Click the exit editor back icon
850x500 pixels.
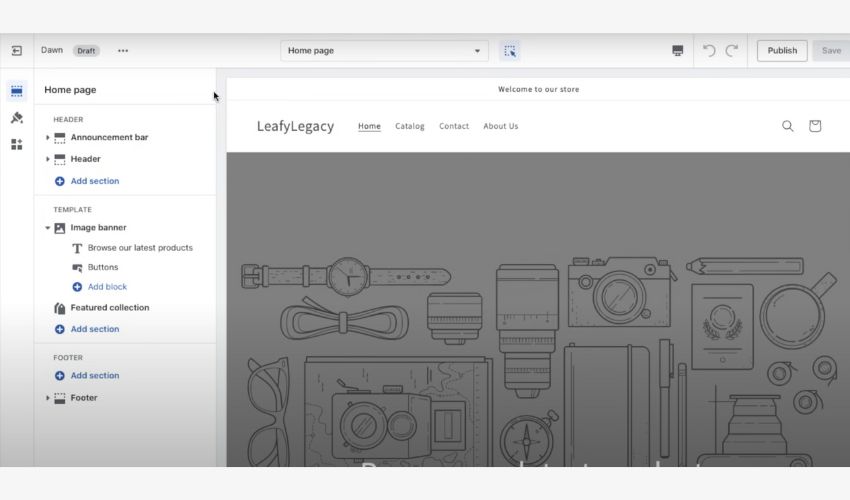tap(17, 51)
